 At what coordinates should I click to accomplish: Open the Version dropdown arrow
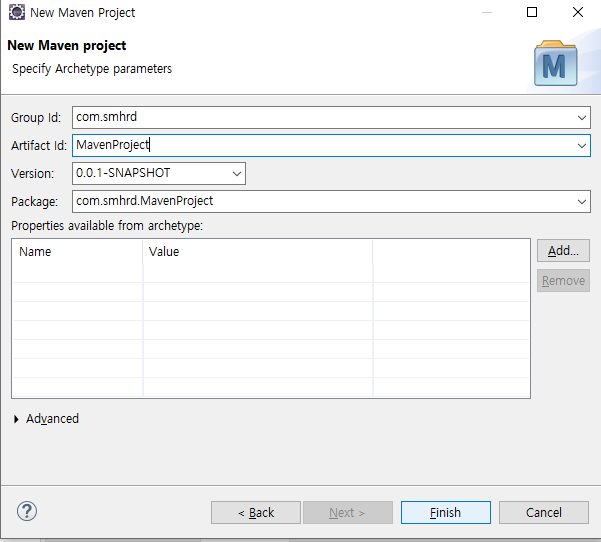(x=237, y=174)
